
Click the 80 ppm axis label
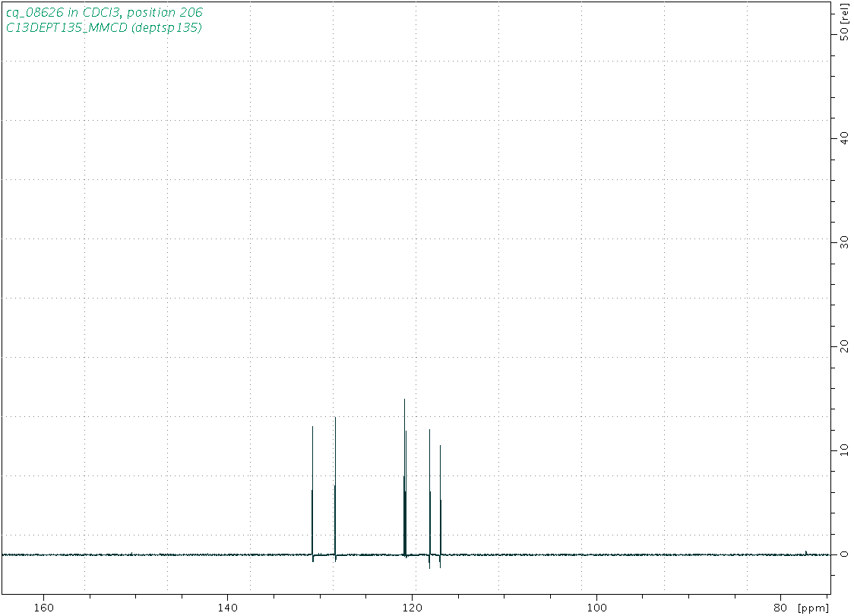coord(780,608)
